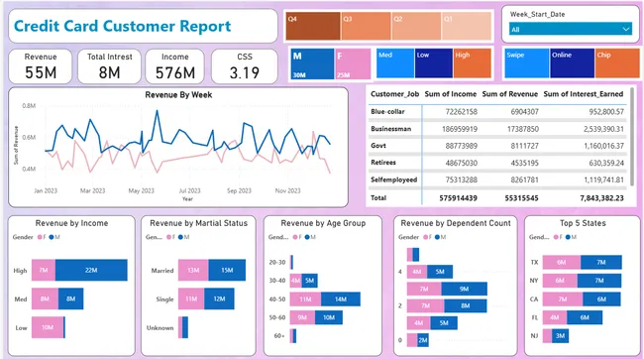The image size is (644, 359).
Task: Click the 9M female 50-60 age bar
Action: [x=302, y=317]
